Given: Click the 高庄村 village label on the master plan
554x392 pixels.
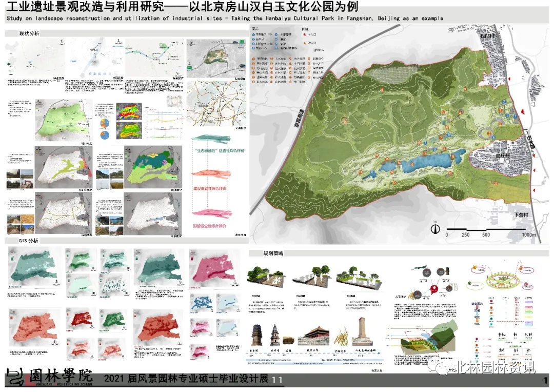Looking at the screenshot, I should click(502, 156).
